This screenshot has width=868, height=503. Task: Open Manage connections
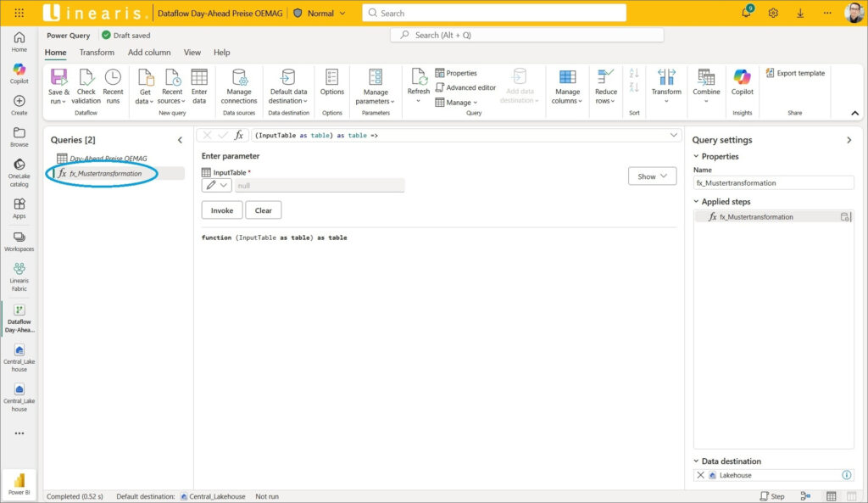click(239, 78)
